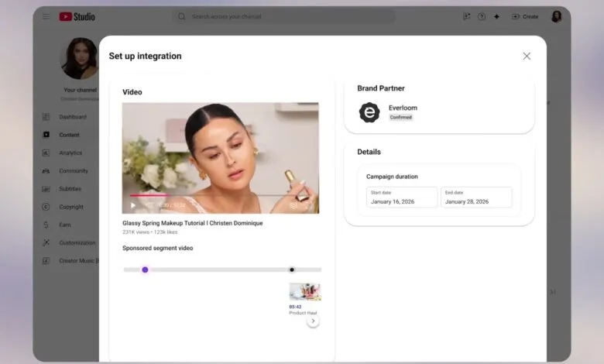Click the Dashboard sidebar icon
604x364 pixels.
pyautogui.click(x=46, y=117)
